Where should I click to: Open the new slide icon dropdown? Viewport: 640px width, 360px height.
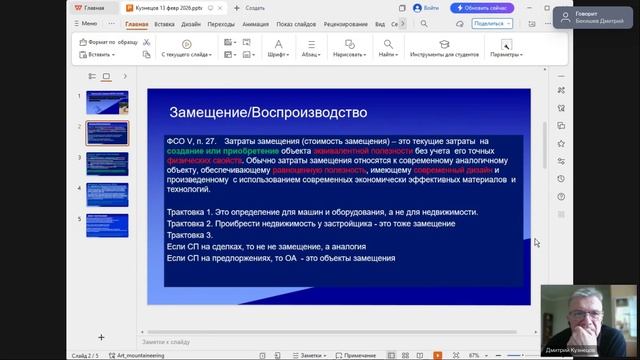coord(230,42)
